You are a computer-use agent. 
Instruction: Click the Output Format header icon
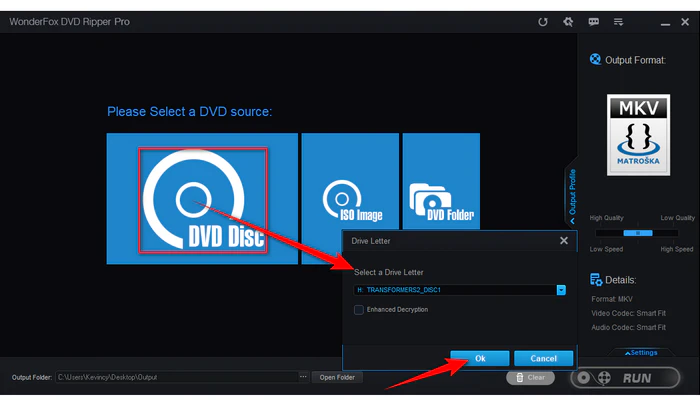595,59
